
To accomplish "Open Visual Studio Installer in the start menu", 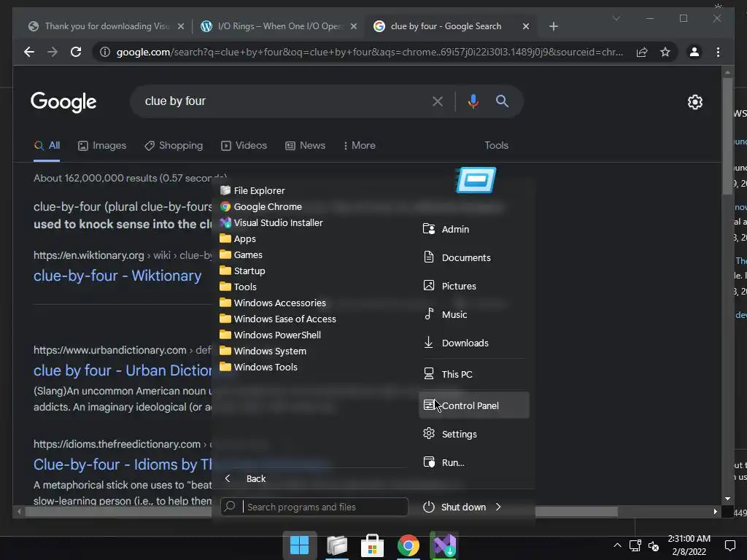I will tap(271, 222).
